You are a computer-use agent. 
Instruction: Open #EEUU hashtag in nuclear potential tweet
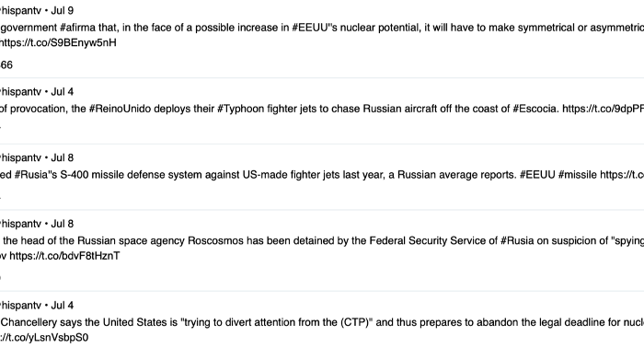310,28
